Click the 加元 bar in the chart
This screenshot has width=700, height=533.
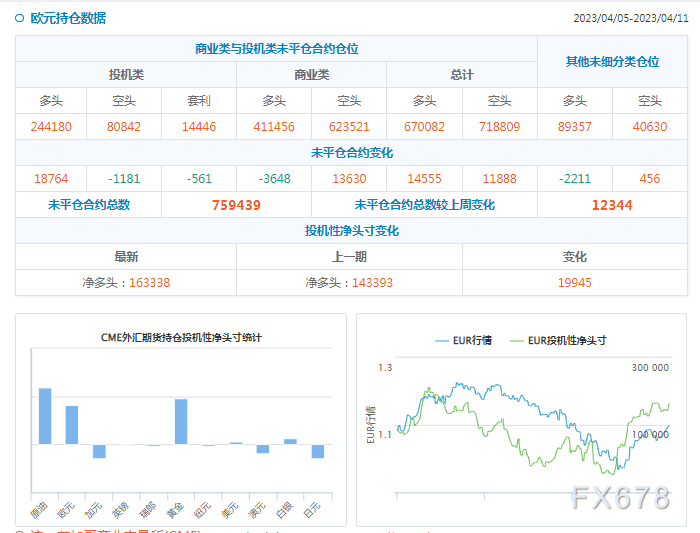(99, 451)
